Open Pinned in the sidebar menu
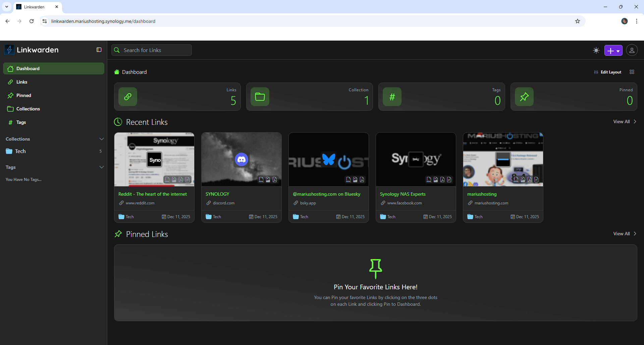 click(23, 95)
